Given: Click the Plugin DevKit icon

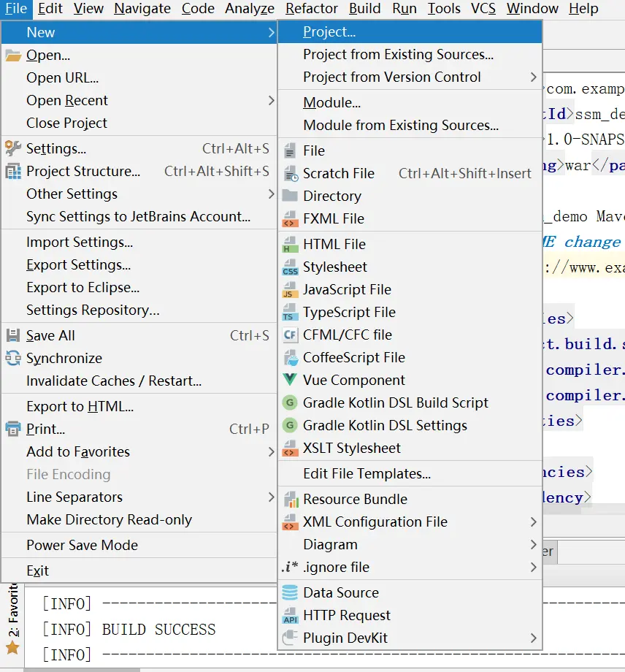Looking at the screenshot, I should point(290,638).
